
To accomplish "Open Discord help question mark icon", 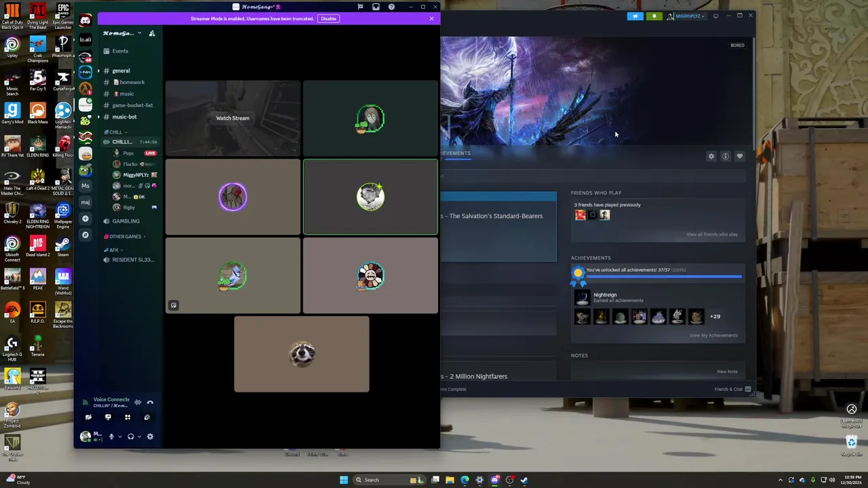I will click(391, 7).
